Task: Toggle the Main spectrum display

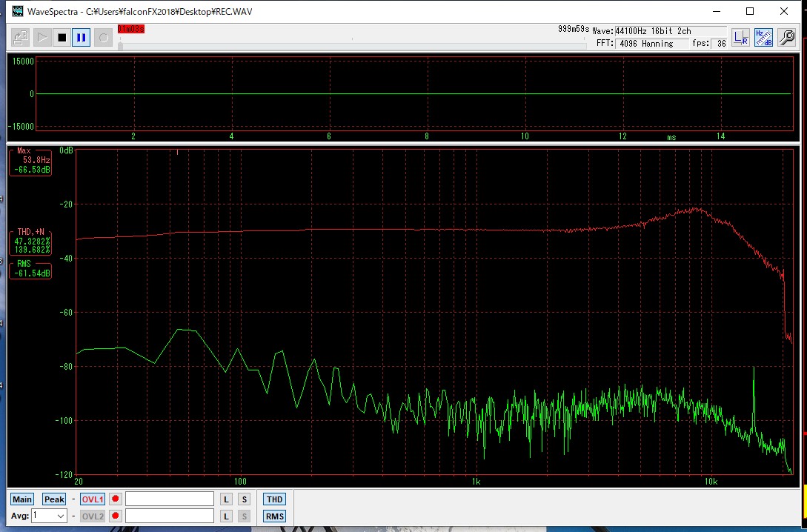Action: coord(22,499)
